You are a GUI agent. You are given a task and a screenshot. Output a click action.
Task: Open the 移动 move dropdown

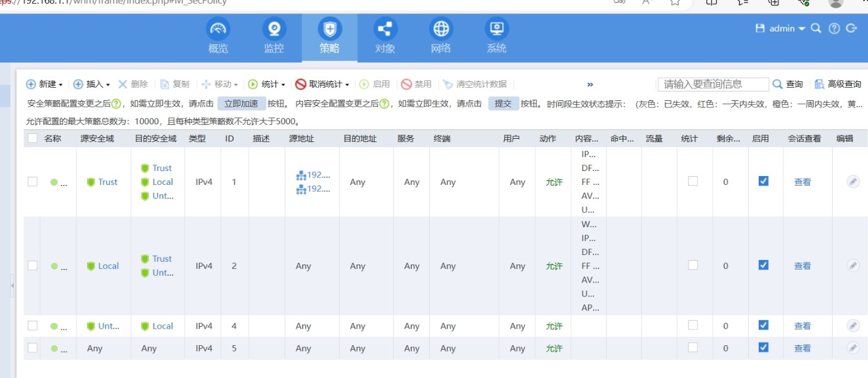click(219, 84)
